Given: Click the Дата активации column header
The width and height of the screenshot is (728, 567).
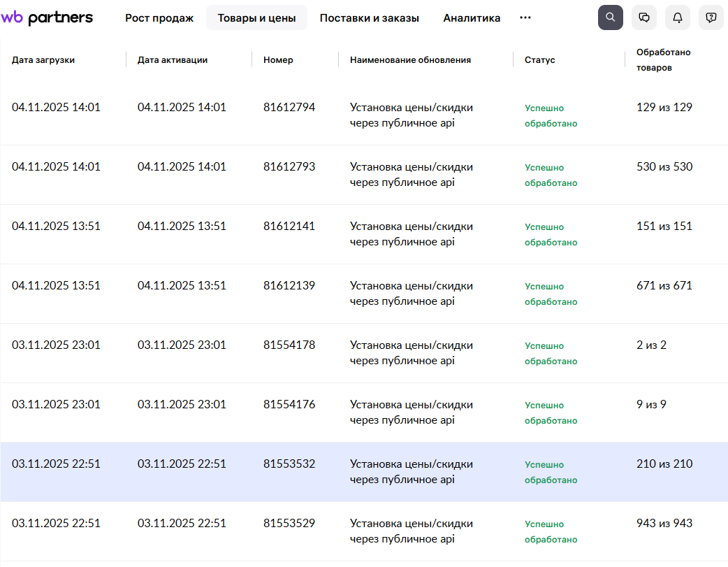Looking at the screenshot, I should [x=173, y=60].
